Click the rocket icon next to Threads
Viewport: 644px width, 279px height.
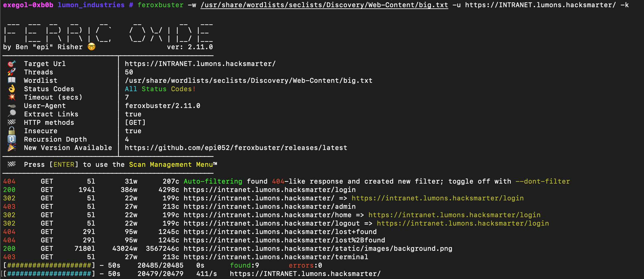coord(12,72)
